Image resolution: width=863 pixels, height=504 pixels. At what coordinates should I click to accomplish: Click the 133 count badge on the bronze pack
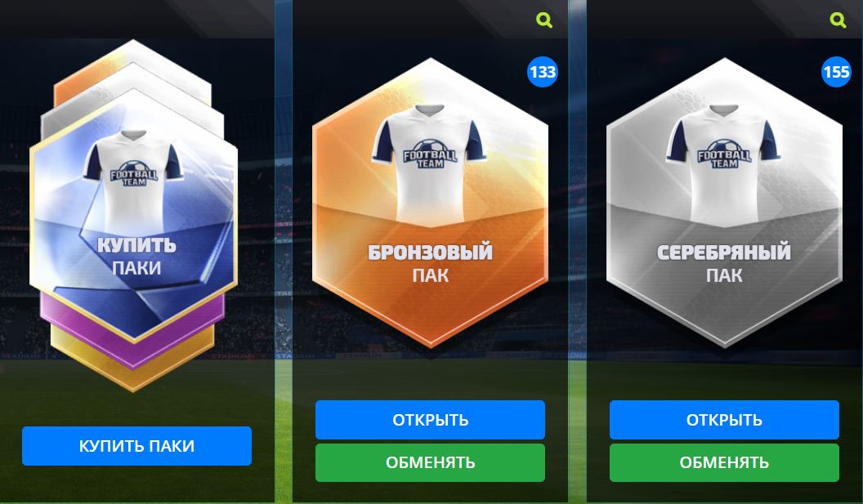543,72
